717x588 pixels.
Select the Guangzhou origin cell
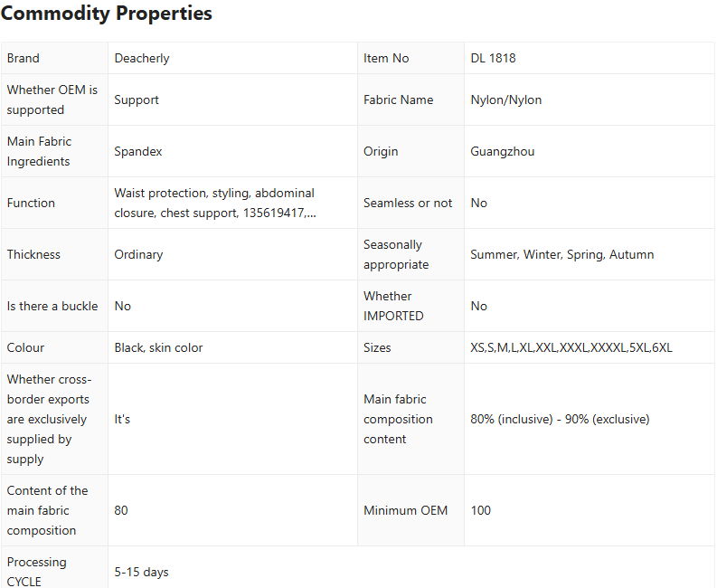(x=502, y=151)
